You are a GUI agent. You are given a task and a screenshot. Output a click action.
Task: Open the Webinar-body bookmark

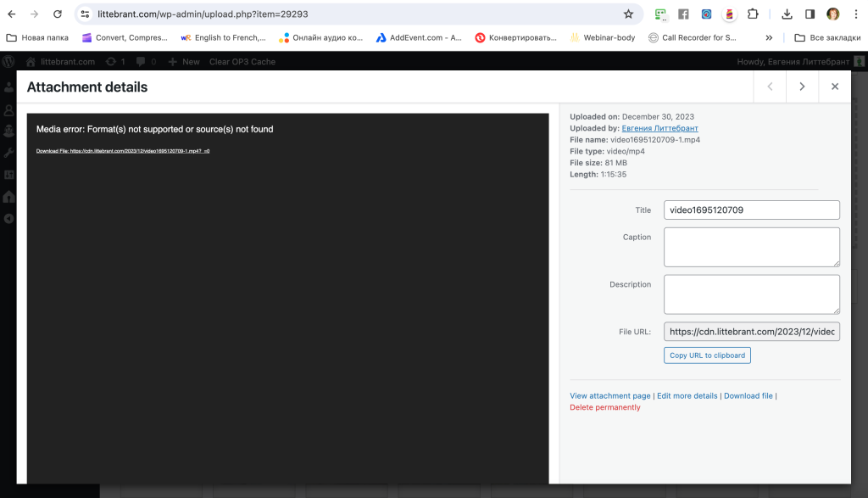(x=603, y=37)
